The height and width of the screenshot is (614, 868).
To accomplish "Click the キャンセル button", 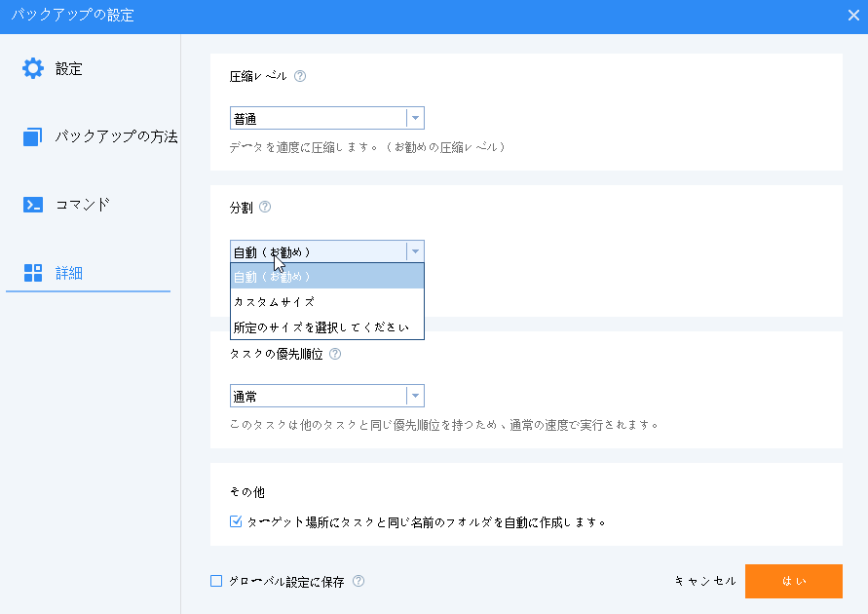I will (705, 582).
